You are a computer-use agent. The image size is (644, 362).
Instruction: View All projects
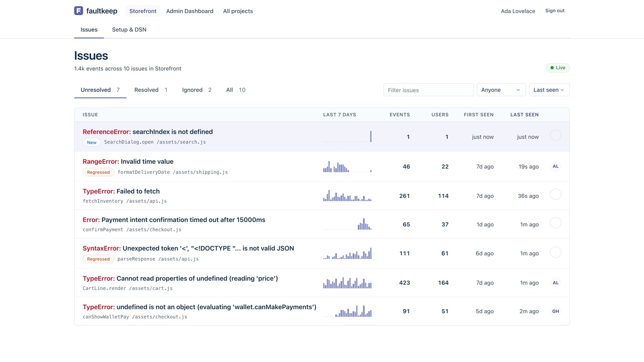tap(238, 11)
